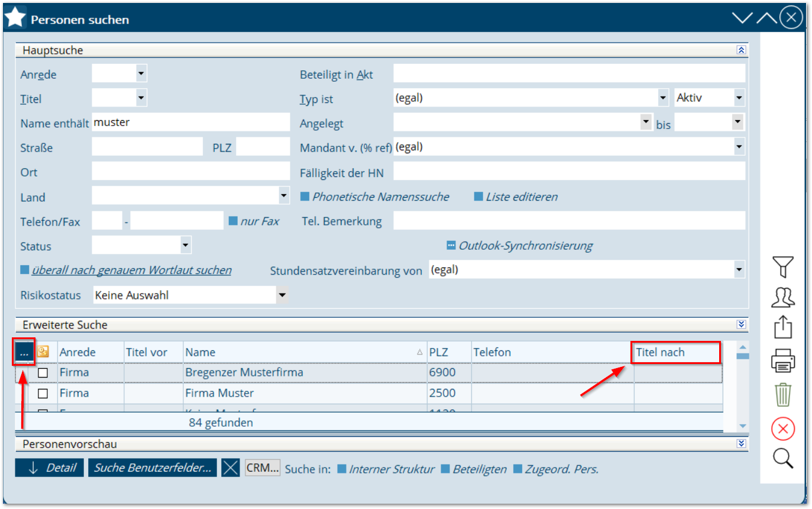Sort by the Anrede column header
The image size is (812, 509).
click(90, 352)
